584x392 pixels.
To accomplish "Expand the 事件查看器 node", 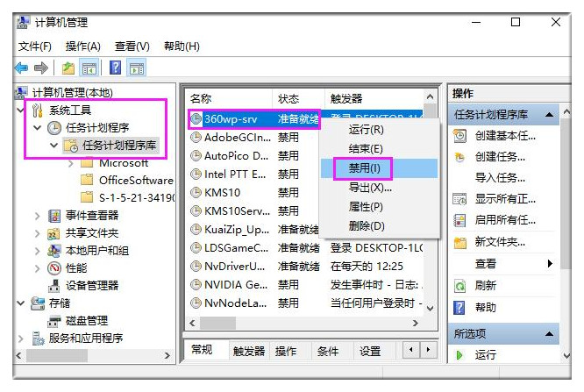I will 37,216.
